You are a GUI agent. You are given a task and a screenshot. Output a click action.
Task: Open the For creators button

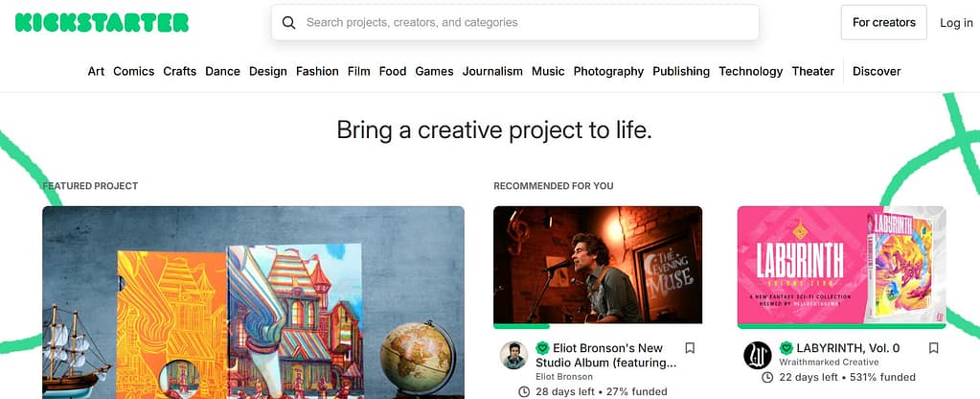pos(884,22)
